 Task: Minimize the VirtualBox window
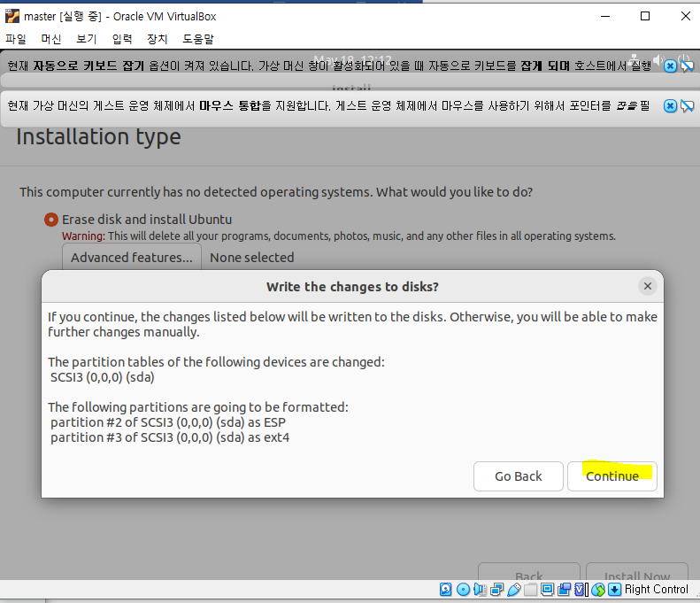[605, 16]
